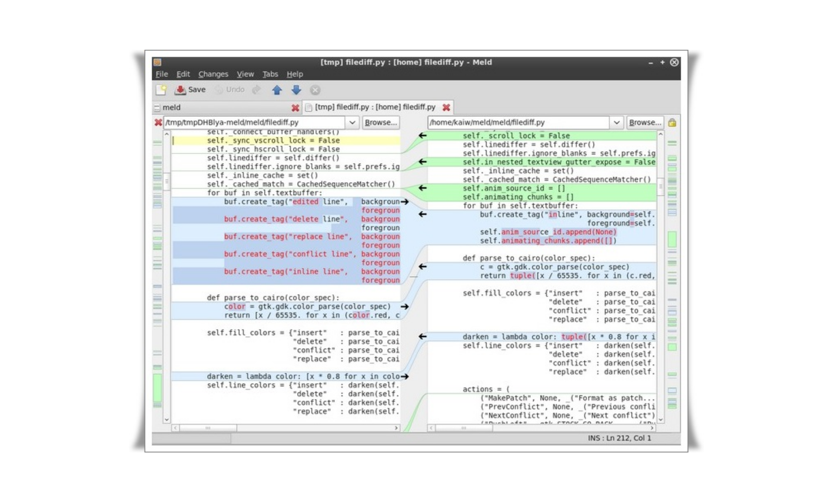Open the Tabs menu
Viewport: 832px width, 504px height.
click(270, 74)
